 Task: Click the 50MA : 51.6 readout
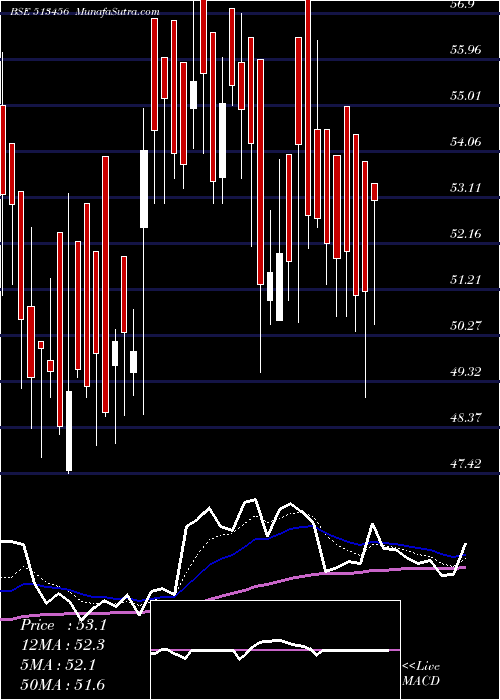coord(62,684)
